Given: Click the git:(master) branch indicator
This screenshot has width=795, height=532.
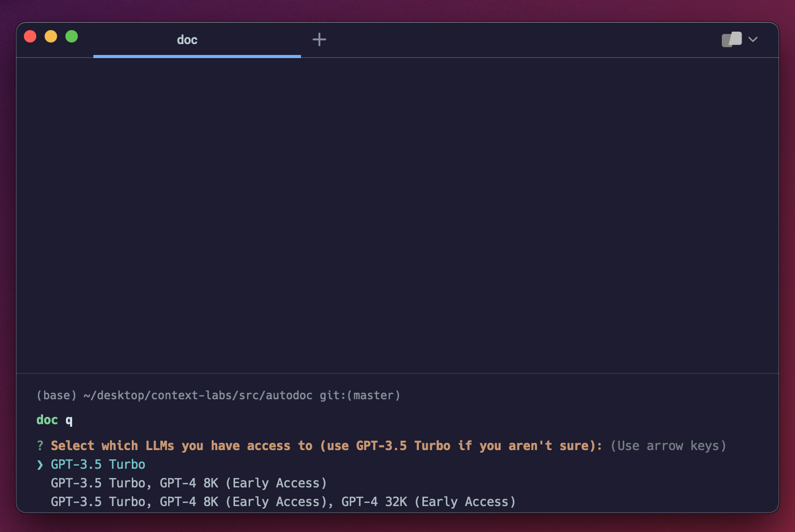Looking at the screenshot, I should (360, 396).
